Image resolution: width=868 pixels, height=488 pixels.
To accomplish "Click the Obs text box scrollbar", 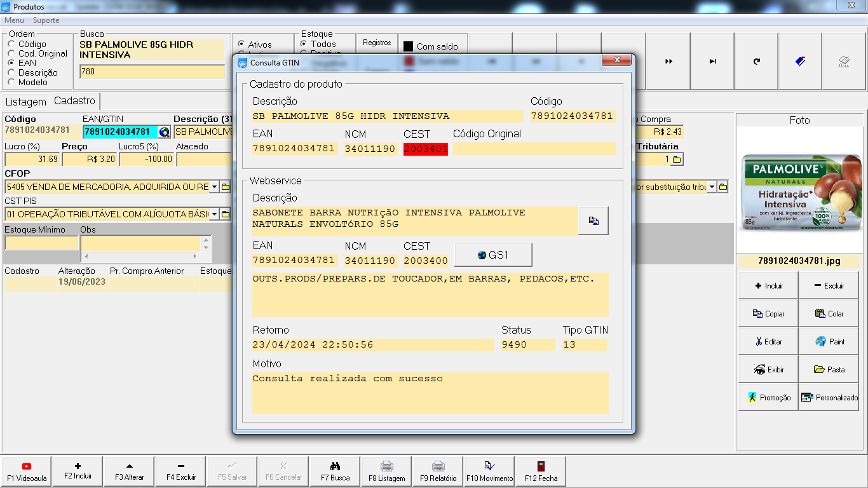I will [x=205, y=243].
